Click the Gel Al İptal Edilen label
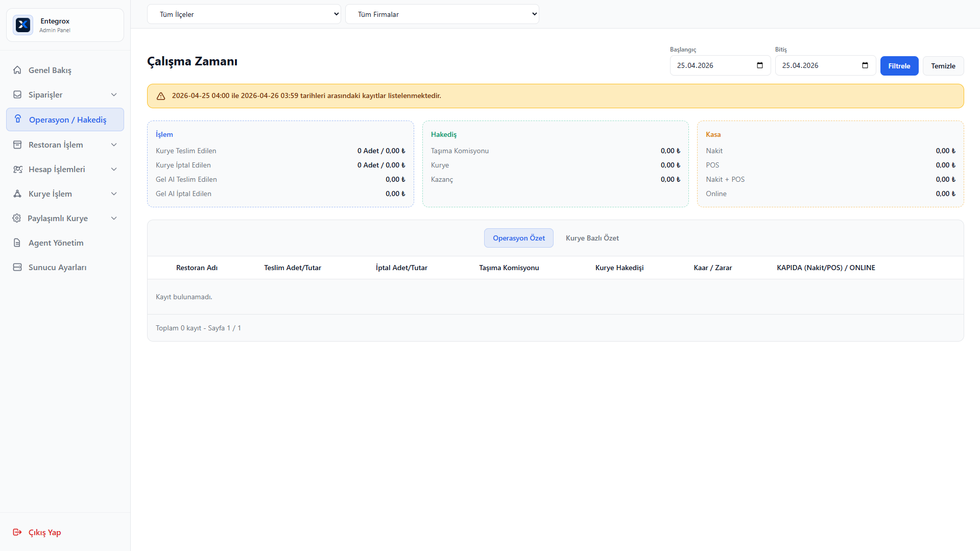 click(x=183, y=194)
